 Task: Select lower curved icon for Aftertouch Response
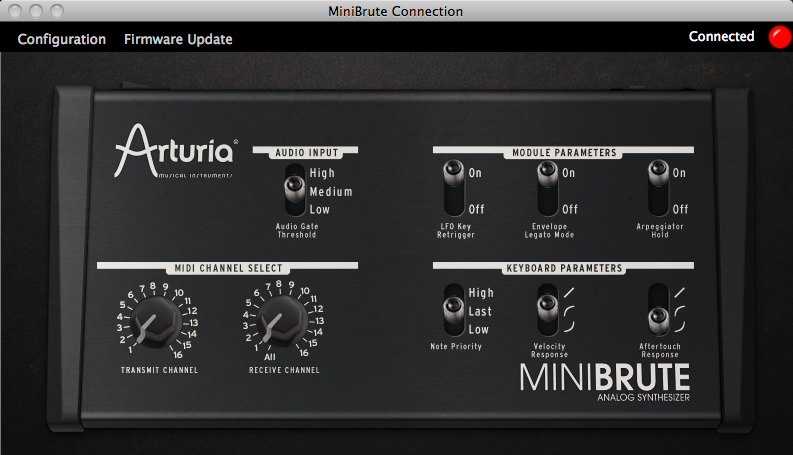click(x=680, y=327)
